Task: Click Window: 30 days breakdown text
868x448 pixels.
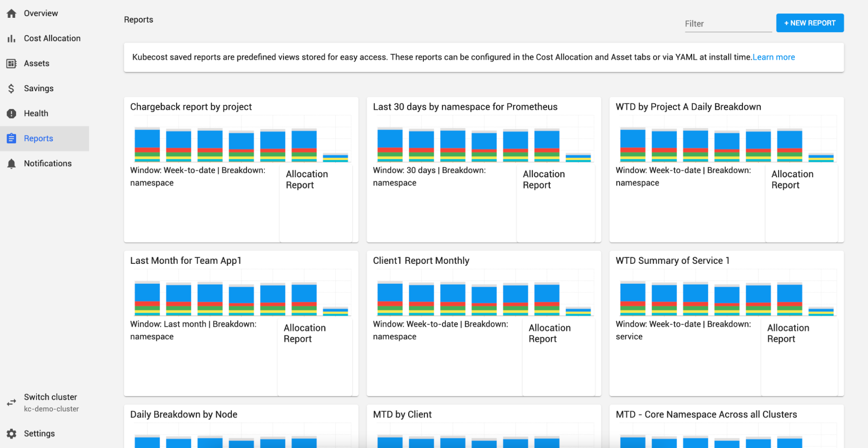Action: click(429, 176)
